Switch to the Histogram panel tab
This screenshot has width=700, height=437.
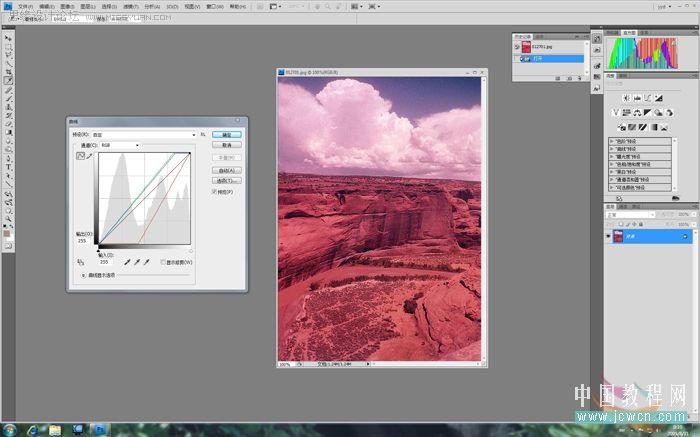pos(629,33)
